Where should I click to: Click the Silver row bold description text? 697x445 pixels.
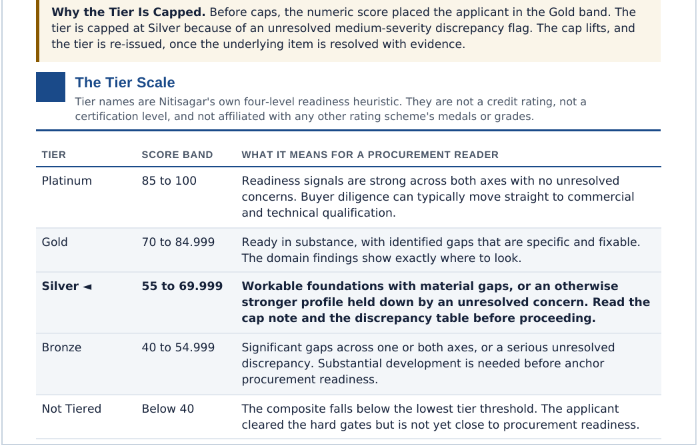[x=446, y=302]
